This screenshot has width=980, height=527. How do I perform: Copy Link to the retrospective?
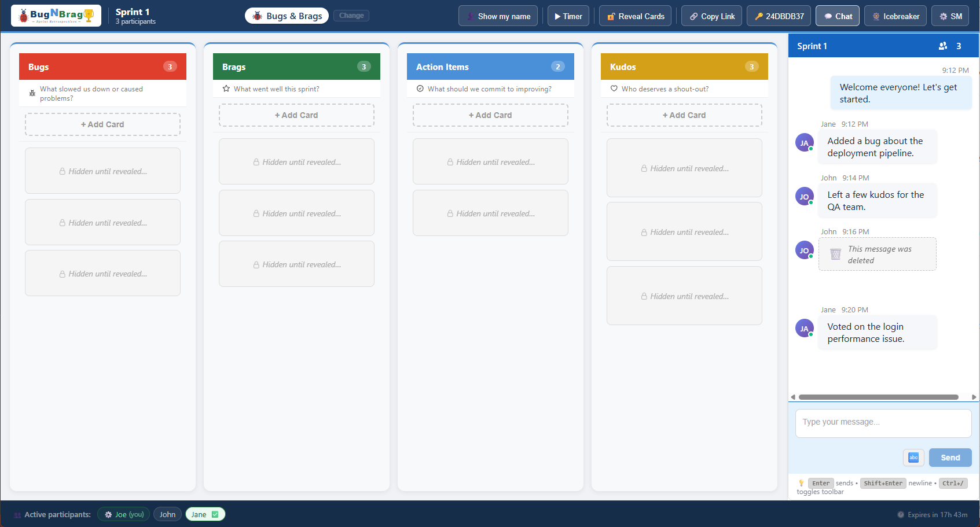pos(711,16)
